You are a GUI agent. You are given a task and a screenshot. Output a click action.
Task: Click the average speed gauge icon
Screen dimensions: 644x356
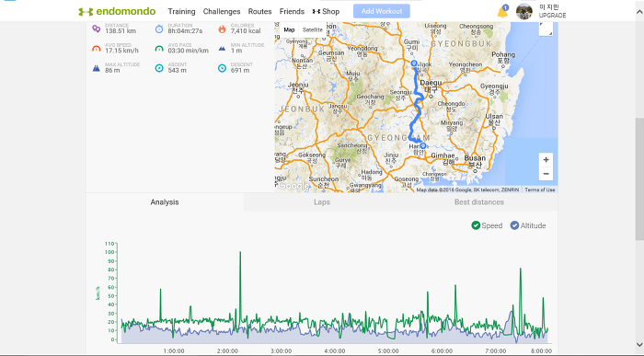pyautogui.click(x=96, y=49)
